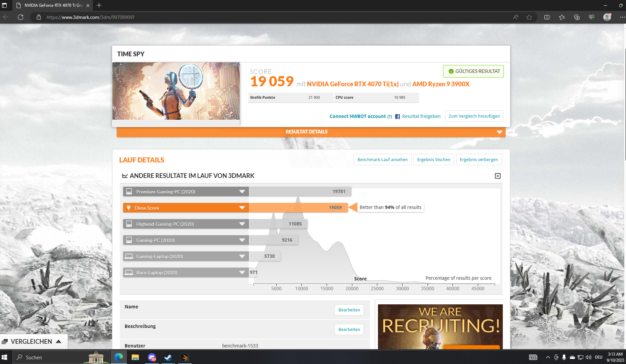
Task: Click the Grafik-Punkte value 21 900
Action: [x=314, y=97]
